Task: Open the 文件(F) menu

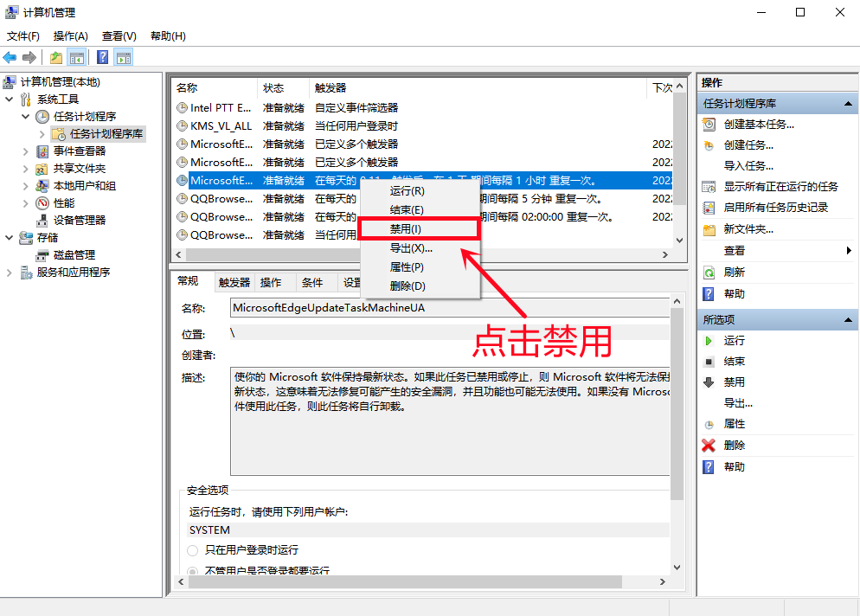Action: pyautogui.click(x=23, y=36)
